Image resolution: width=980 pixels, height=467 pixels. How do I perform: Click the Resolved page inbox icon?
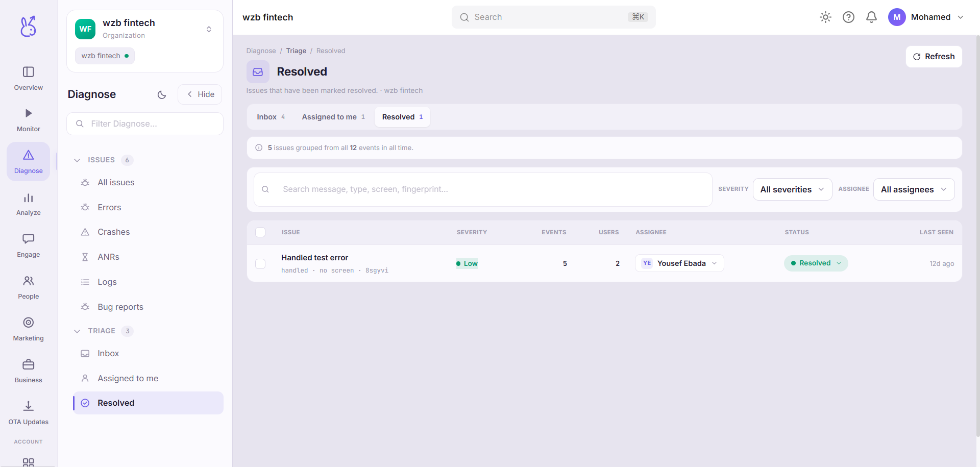(258, 72)
